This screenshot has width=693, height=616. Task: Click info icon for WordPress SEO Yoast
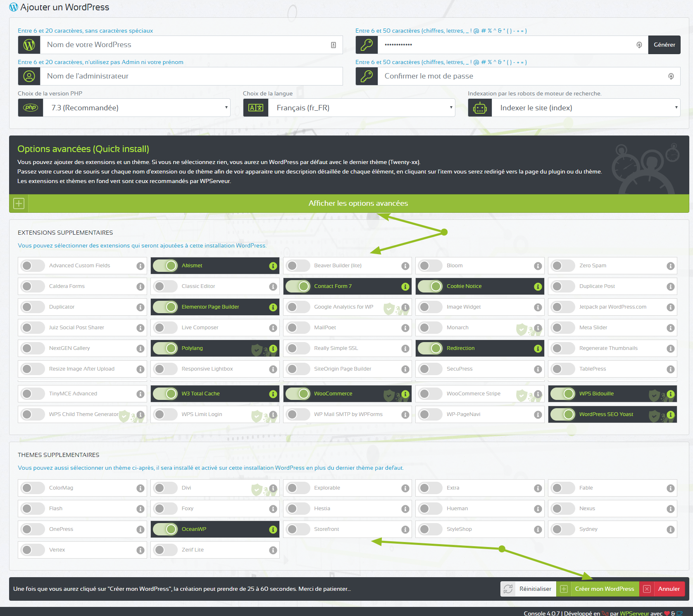[670, 415]
